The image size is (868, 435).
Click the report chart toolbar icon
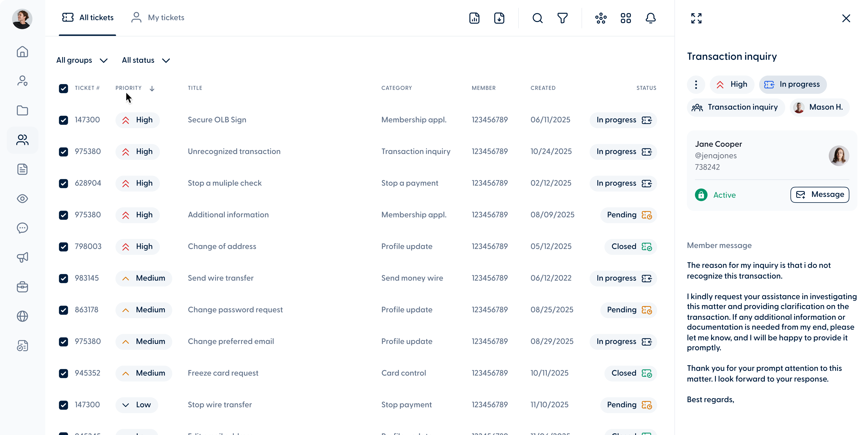pos(474,18)
